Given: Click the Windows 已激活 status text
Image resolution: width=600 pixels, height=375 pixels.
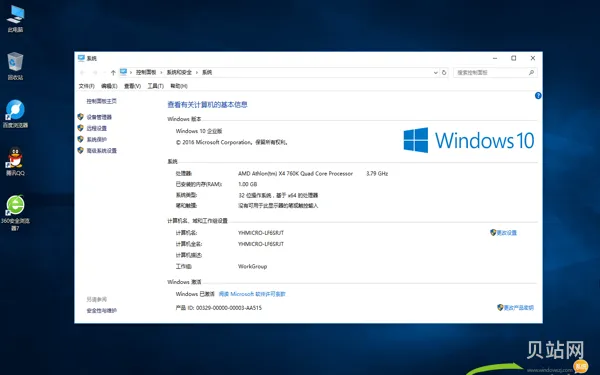Looking at the screenshot, I should [195, 294].
